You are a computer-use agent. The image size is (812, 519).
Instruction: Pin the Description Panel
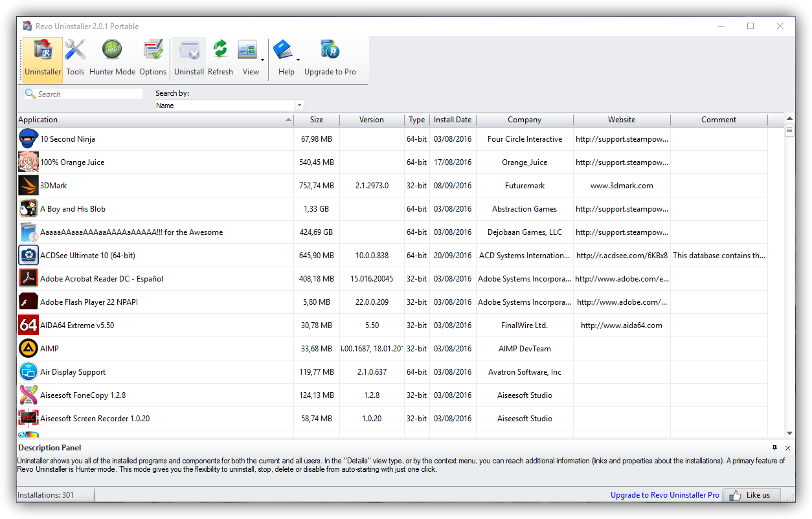774,448
